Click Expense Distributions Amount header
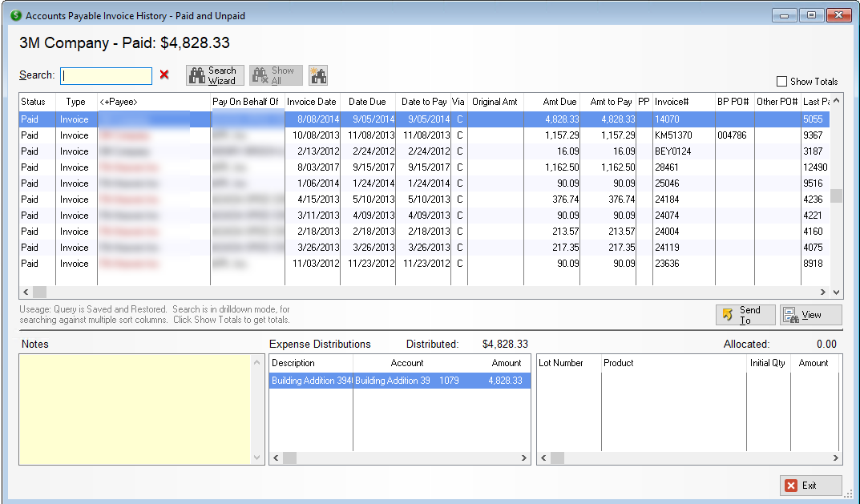The height and width of the screenshot is (504, 860). [506, 362]
